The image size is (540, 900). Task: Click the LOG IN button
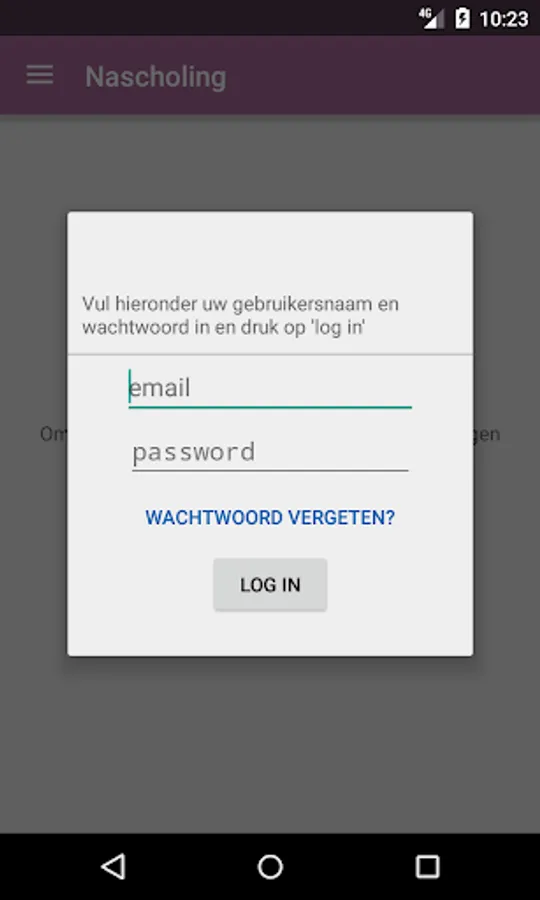tap(270, 584)
